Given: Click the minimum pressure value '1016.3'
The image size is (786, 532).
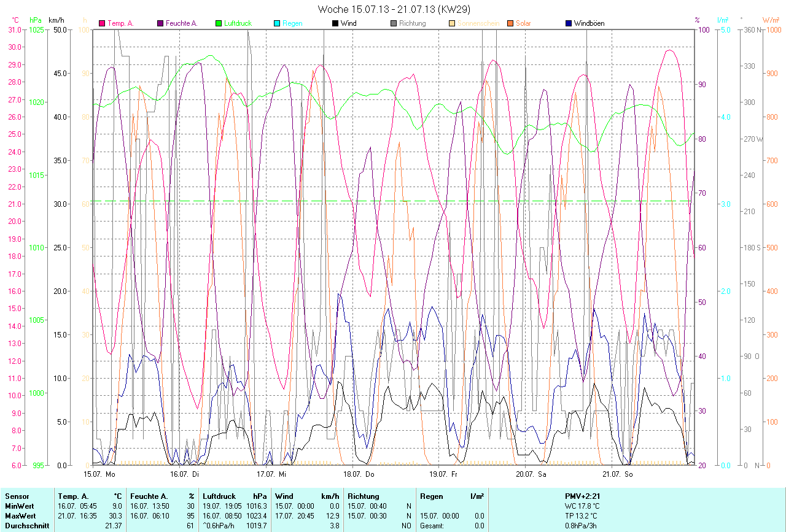Looking at the screenshot, I should pyautogui.click(x=257, y=506).
